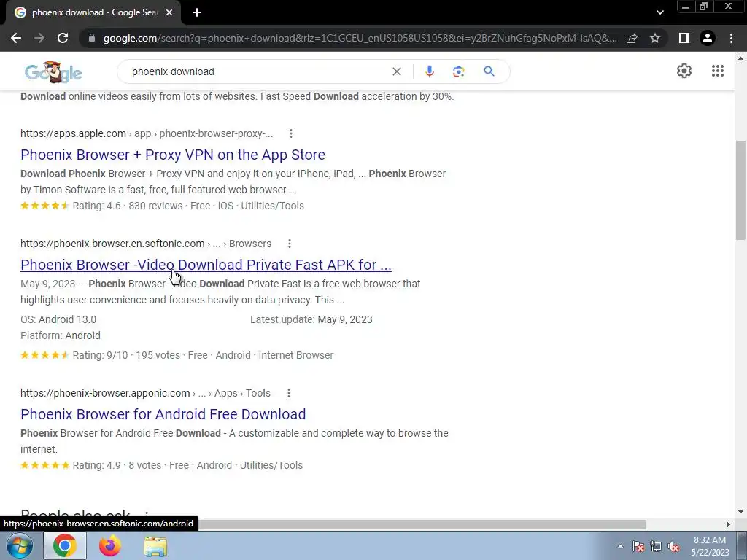The image size is (747, 560).
Task: Click the browser forward arrow
Action: 39,38
